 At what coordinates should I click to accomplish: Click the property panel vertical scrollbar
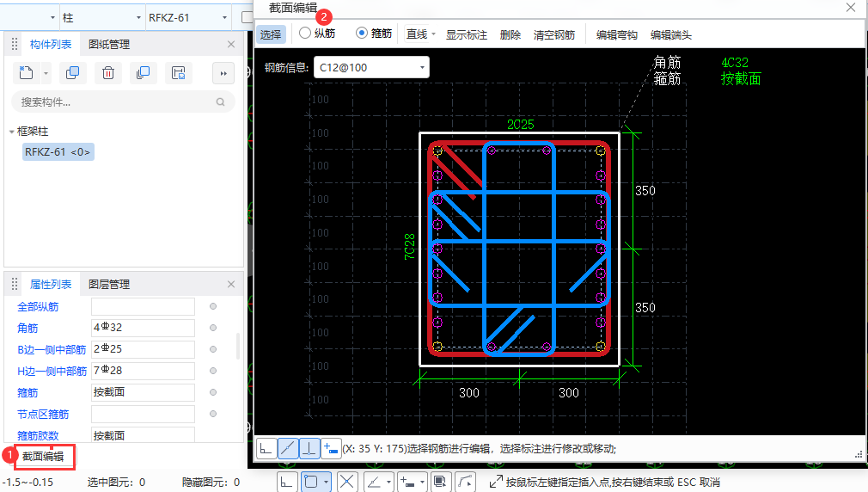pyautogui.click(x=239, y=347)
